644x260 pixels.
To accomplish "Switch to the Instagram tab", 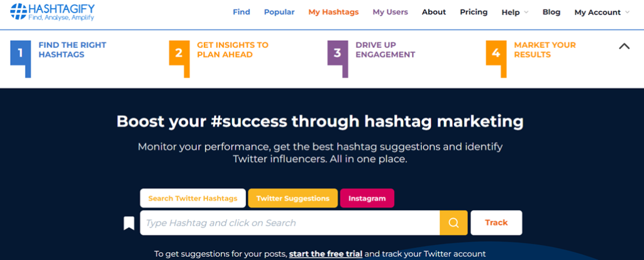I will (367, 198).
